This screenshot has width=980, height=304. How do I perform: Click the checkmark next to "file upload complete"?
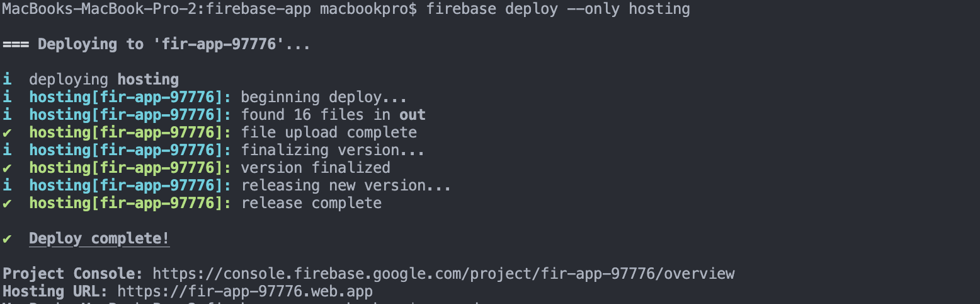click(x=7, y=132)
